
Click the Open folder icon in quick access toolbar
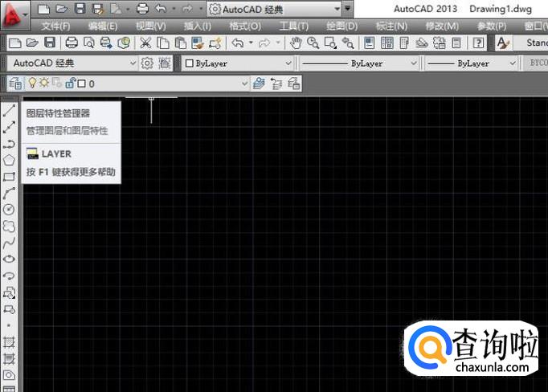tap(62, 9)
